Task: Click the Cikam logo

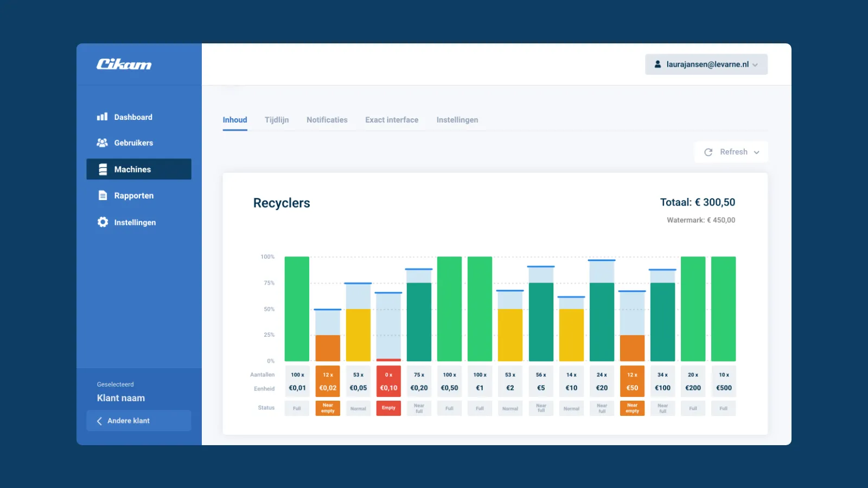Action: click(124, 64)
